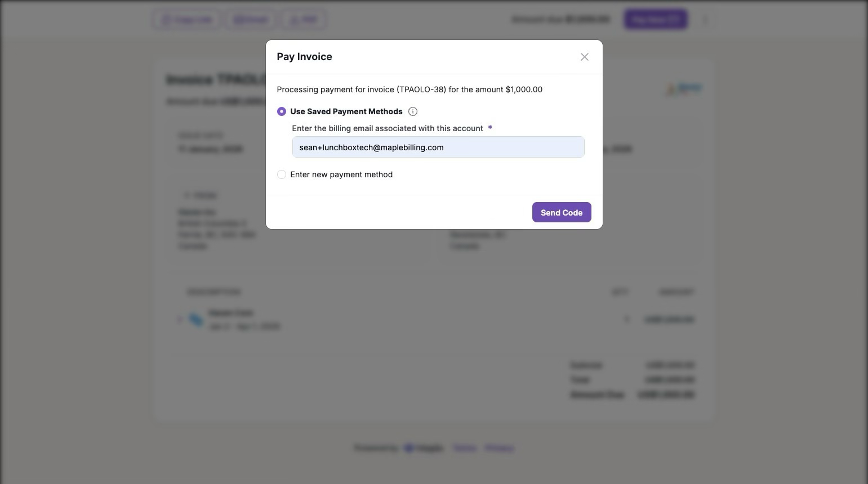Click the Enter new payment method label text

(x=341, y=174)
